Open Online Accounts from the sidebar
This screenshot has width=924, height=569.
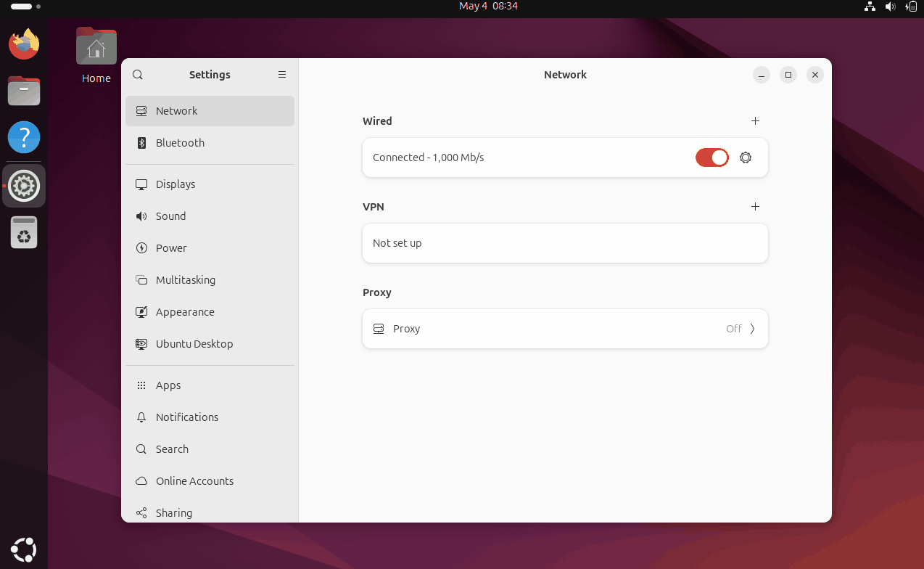tap(142, 480)
